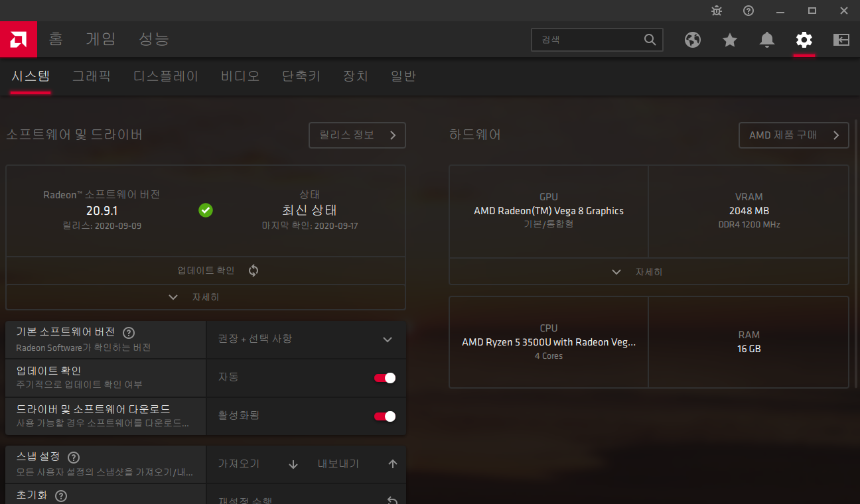860x504 pixels.
Task: Click the AMD logo icon
Action: (x=18, y=40)
